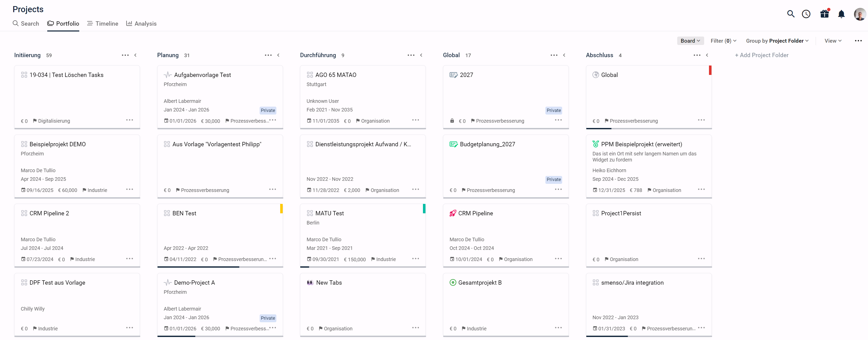Viewport: 868px width, 340px height.
Task: Open the gift box news icon
Action: click(825, 13)
